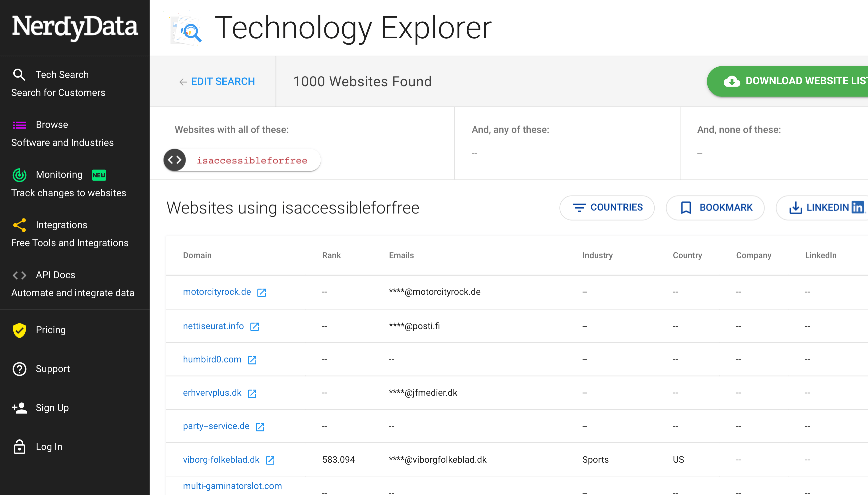
Task: Expand the 'And, none of these' section
Action: pos(740,130)
